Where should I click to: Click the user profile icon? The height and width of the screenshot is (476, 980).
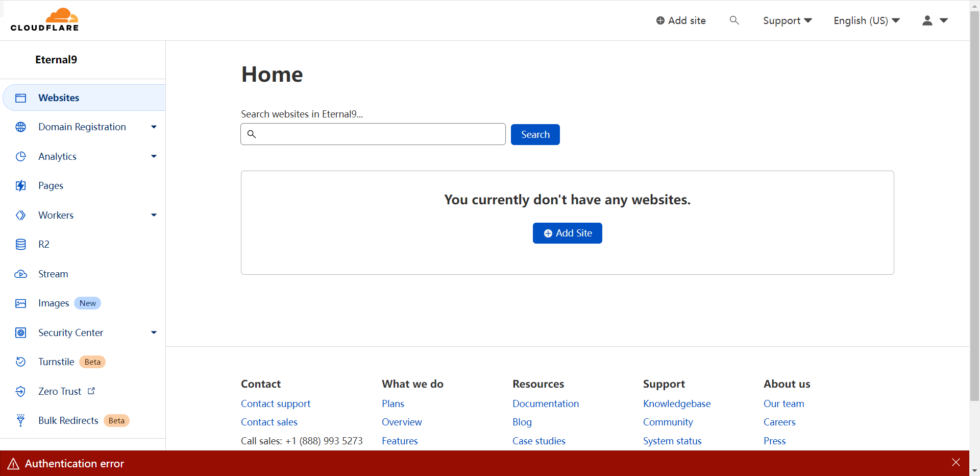pos(927,20)
